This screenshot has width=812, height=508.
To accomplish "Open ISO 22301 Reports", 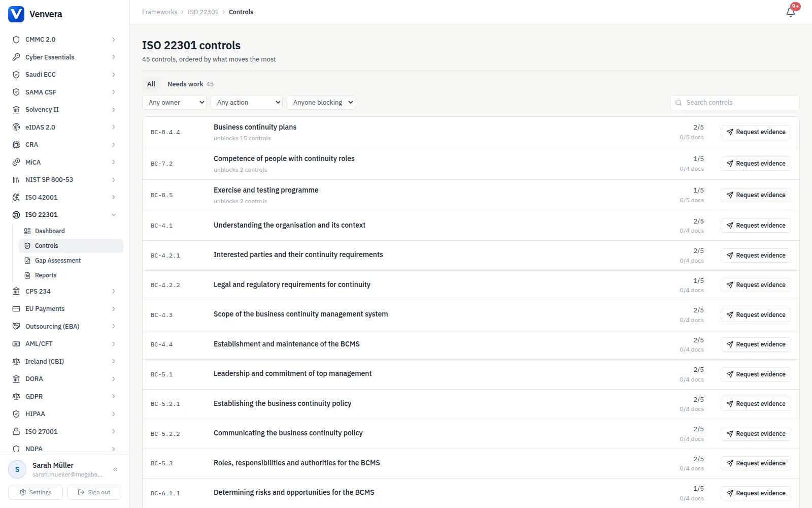I will pos(71,275).
